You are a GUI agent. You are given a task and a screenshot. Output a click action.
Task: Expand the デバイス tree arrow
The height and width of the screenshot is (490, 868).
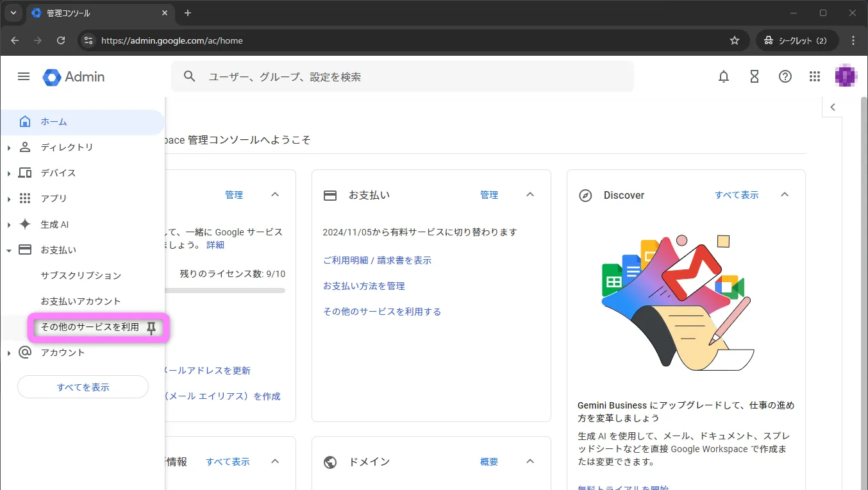pyautogui.click(x=9, y=174)
